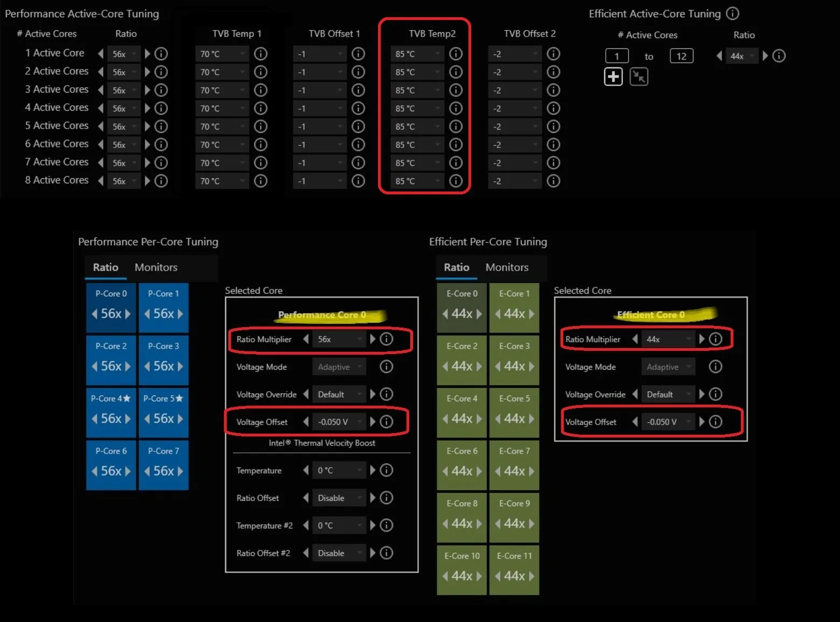Image resolution: width=840 pixels, height=622 pixels.
Task: Decrease E-Core 11 ratio with left arrow
Action: click(x=498, y=576)
